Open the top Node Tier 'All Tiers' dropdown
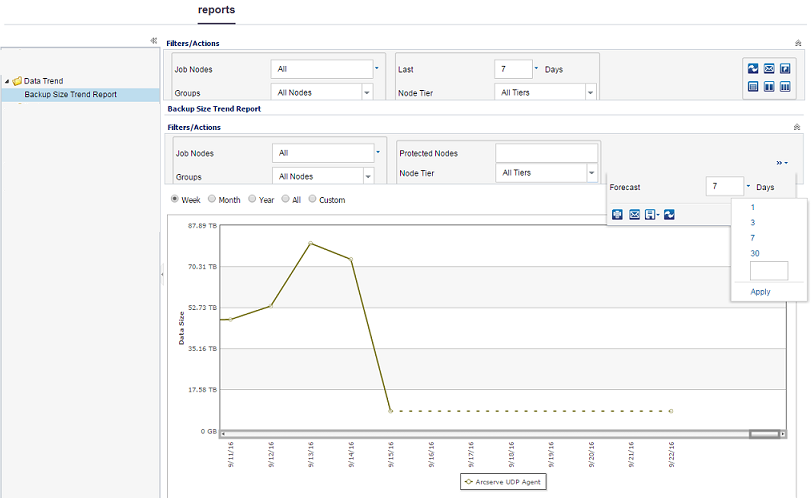Screen dimensions: 812x498 point(590,93)
